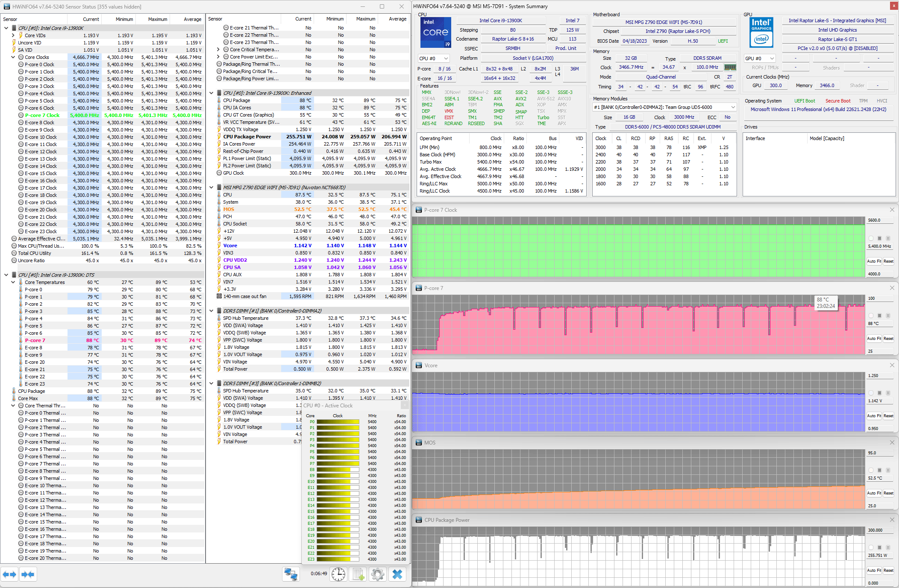Viewport: 899px width, 588px height.
Task: Click the green memory module icon
Action: click(730, 67)
